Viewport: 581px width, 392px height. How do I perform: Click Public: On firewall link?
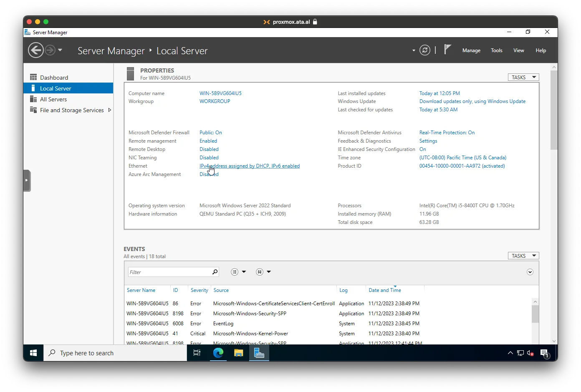coord(210,133)
